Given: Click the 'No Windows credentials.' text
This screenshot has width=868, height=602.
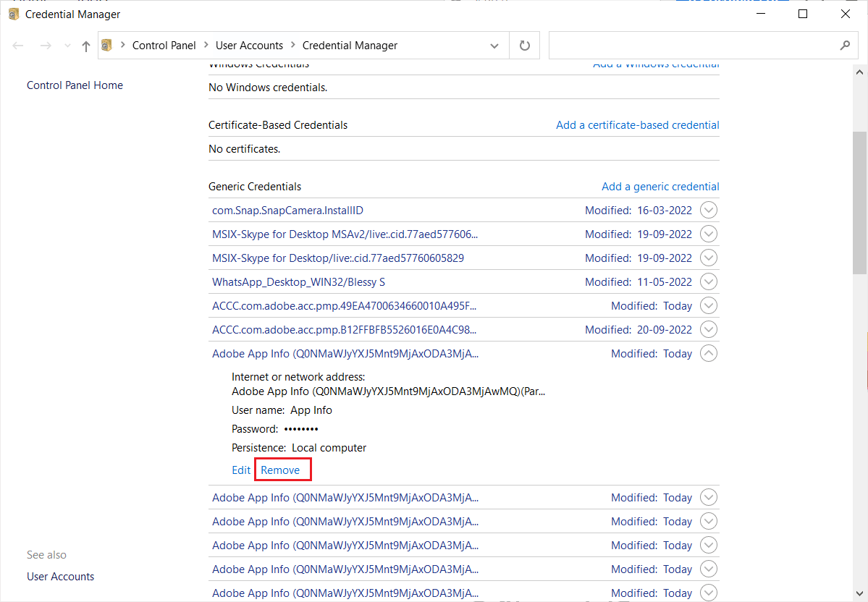Looking at the screenshot, I should (268, 88).
